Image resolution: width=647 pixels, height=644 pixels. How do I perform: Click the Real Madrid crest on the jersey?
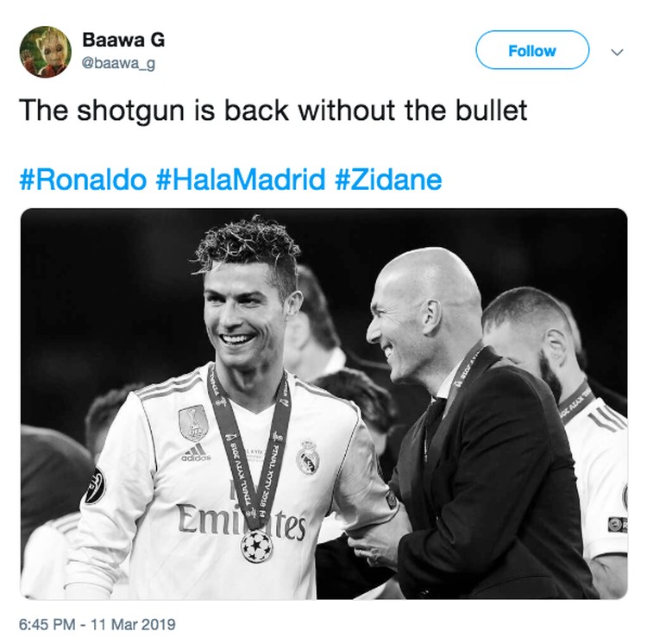[x=308, y=457]
